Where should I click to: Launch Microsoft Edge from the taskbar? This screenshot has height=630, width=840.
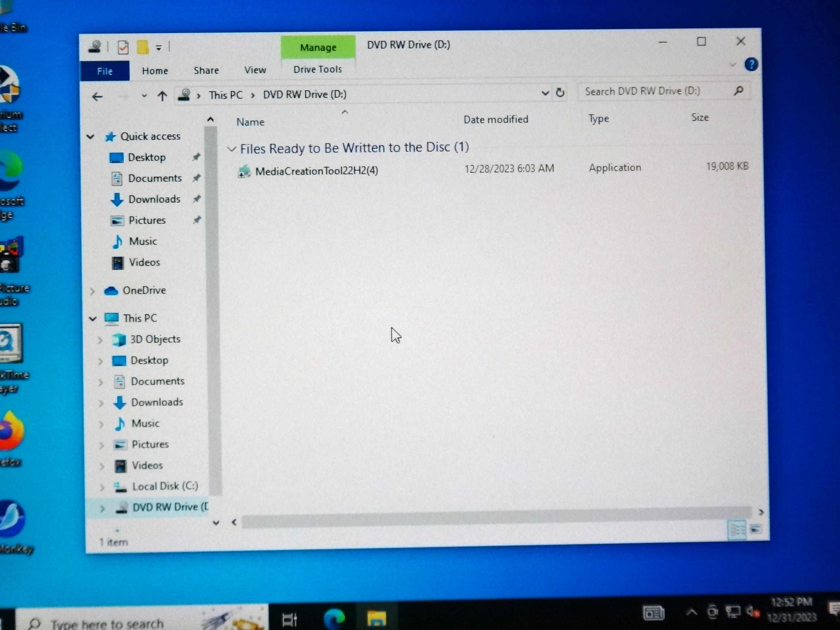pos(334,619)
